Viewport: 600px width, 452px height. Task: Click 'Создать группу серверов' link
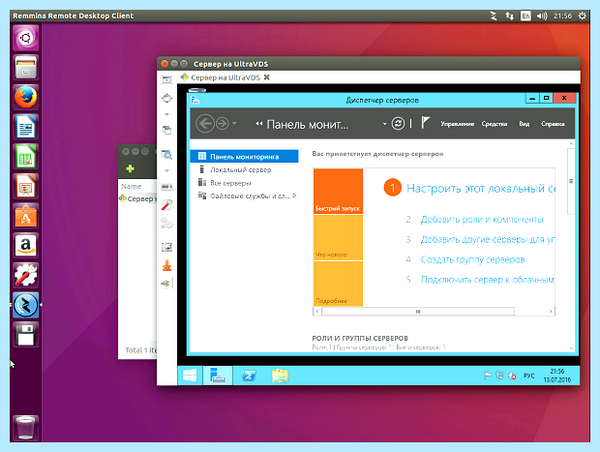(x=473, y=259)
